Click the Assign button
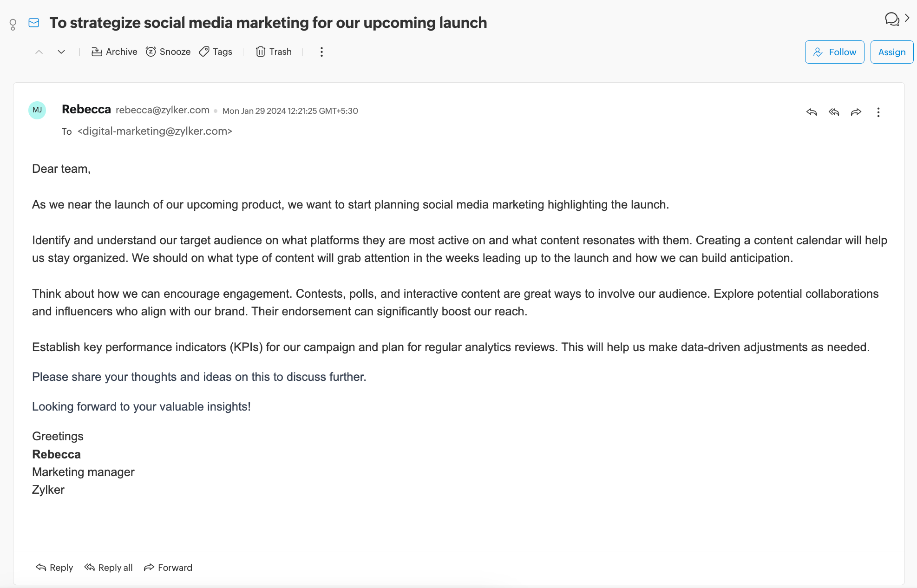 (x=891, y=52)
